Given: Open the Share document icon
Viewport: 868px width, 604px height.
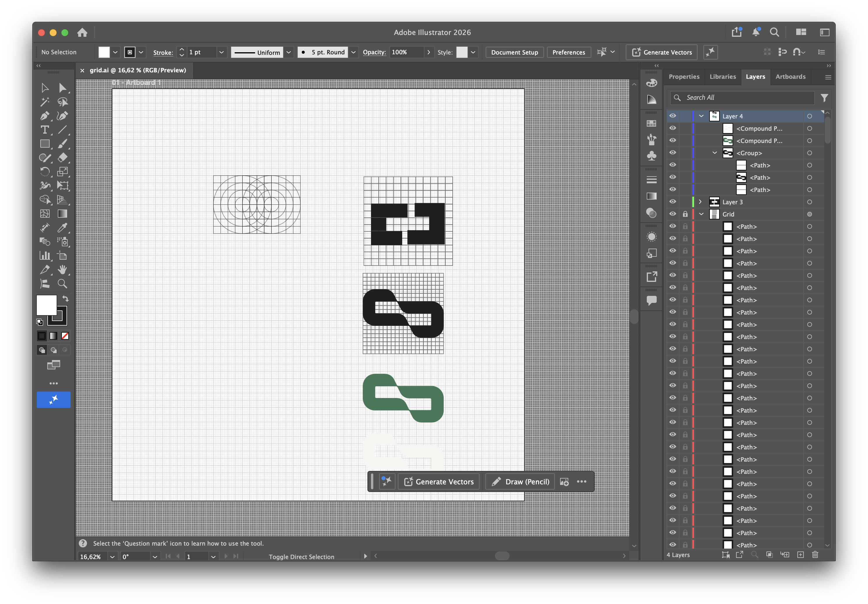Looking at the screenshot, I should click(x=736, y=32).
